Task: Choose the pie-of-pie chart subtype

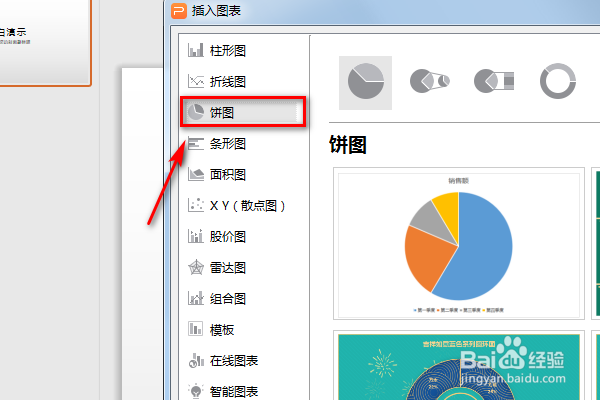Action: coord(430,81)
